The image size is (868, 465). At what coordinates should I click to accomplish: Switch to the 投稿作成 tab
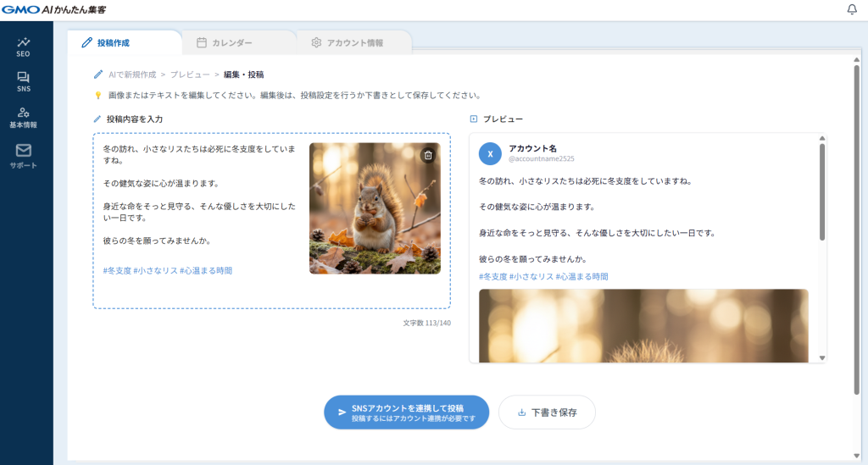113,42
